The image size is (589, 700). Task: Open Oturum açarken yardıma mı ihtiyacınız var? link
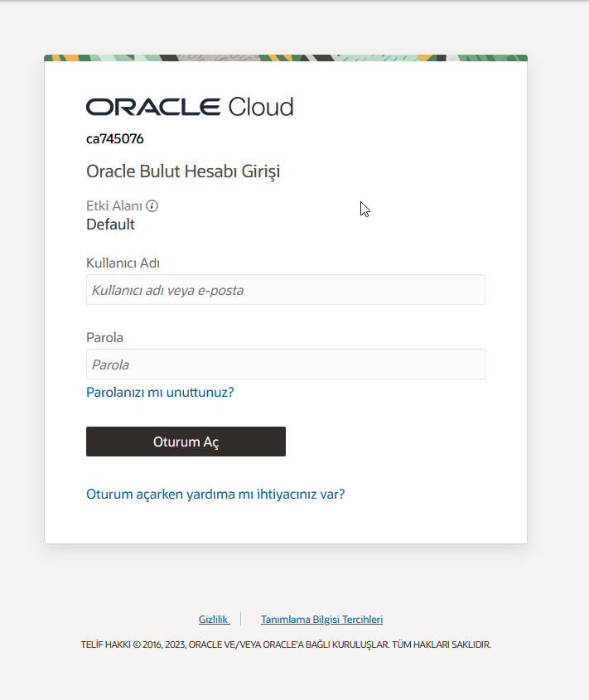[x=215, y=494]
